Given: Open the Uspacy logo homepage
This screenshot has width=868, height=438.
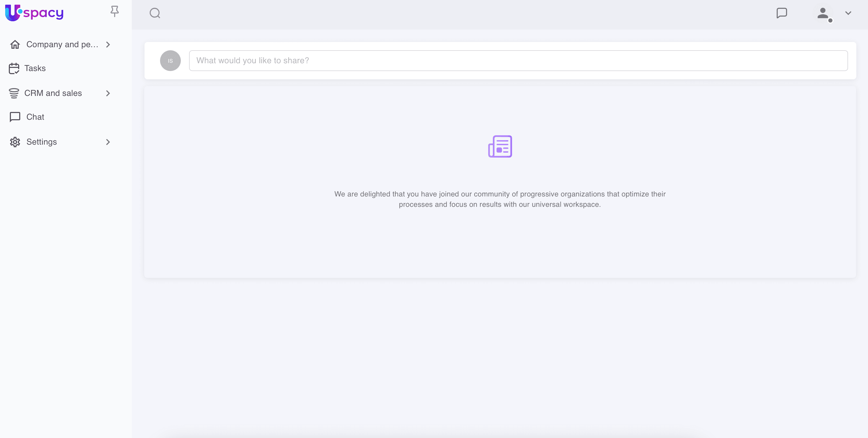Looking at the screenshot, I should pyautogui.click(x=34, y=13).
